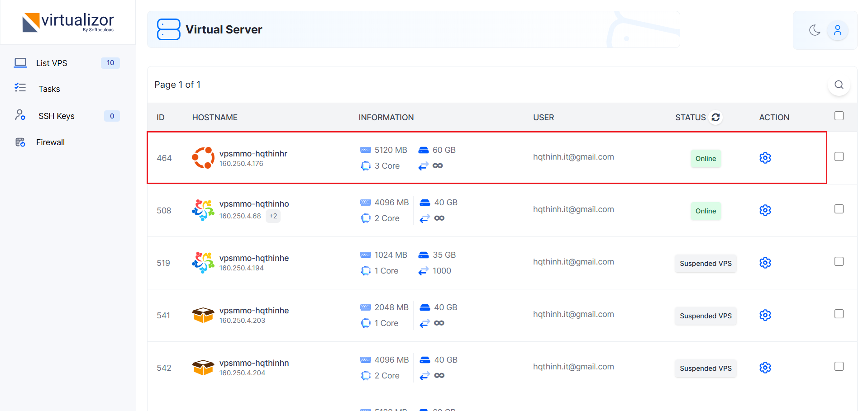Click the Online status of VPS 508
Screen dimensions: 868x411
(705, 211)
